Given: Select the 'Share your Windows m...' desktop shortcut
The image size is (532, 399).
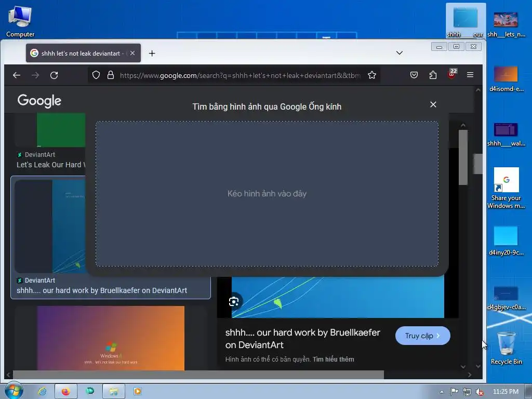Looking at the screenshot, I should click(x=506, y=188).
